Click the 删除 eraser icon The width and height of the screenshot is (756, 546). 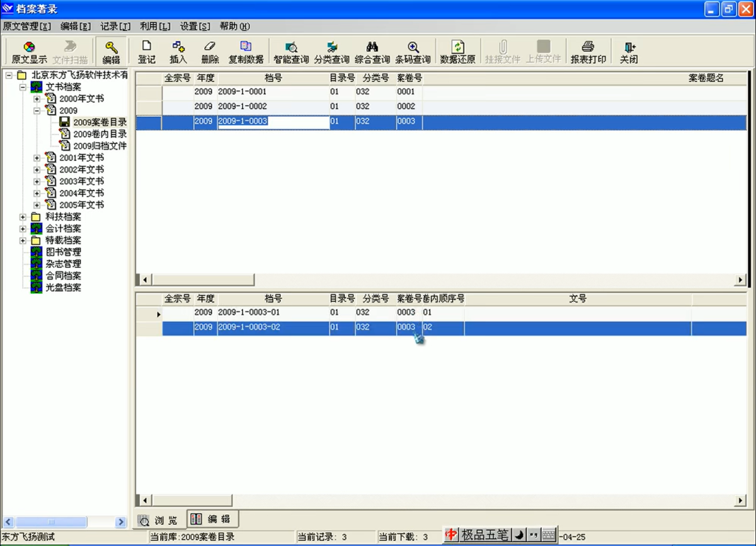click(210, 47)
